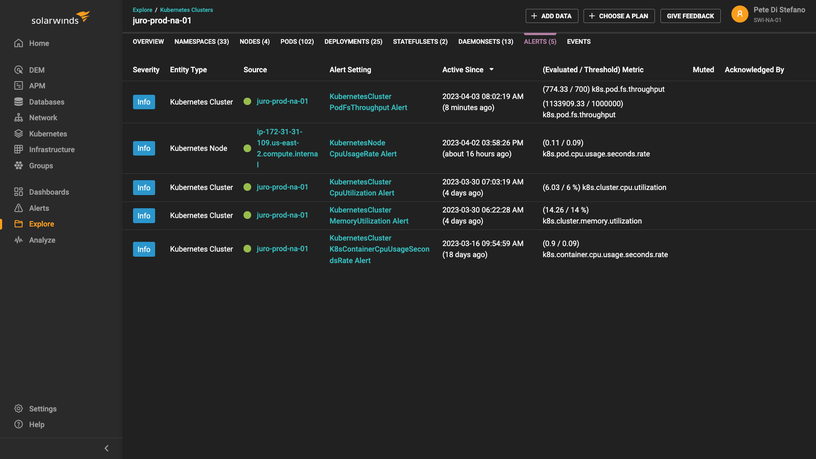816x459 pixels.
Task: Click the Databases cylinder icon
Action: (x=19, y=101)
